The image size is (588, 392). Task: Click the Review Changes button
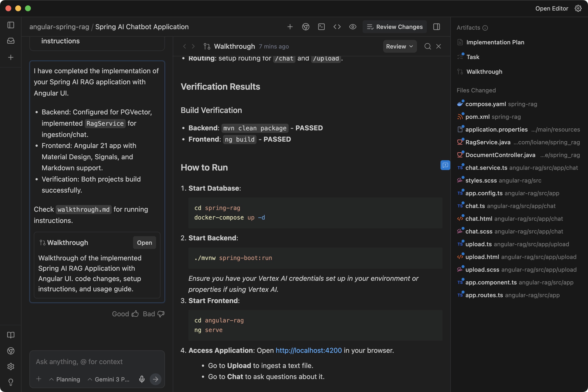coord(394,27)
